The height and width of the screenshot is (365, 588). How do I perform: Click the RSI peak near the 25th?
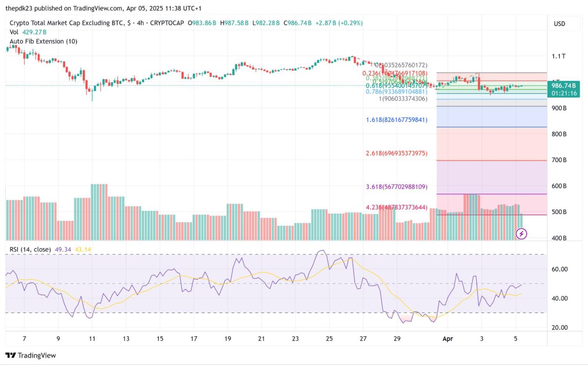coord(322,251)
